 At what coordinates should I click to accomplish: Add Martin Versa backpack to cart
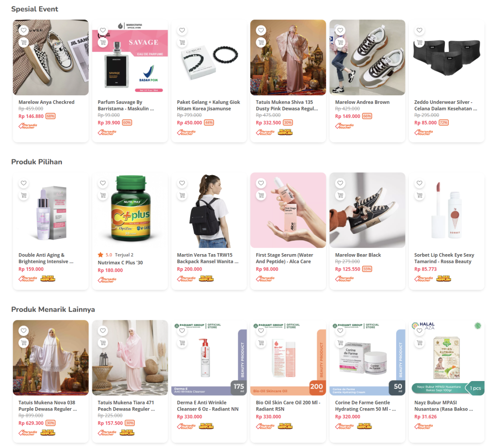tap(182, 195)
